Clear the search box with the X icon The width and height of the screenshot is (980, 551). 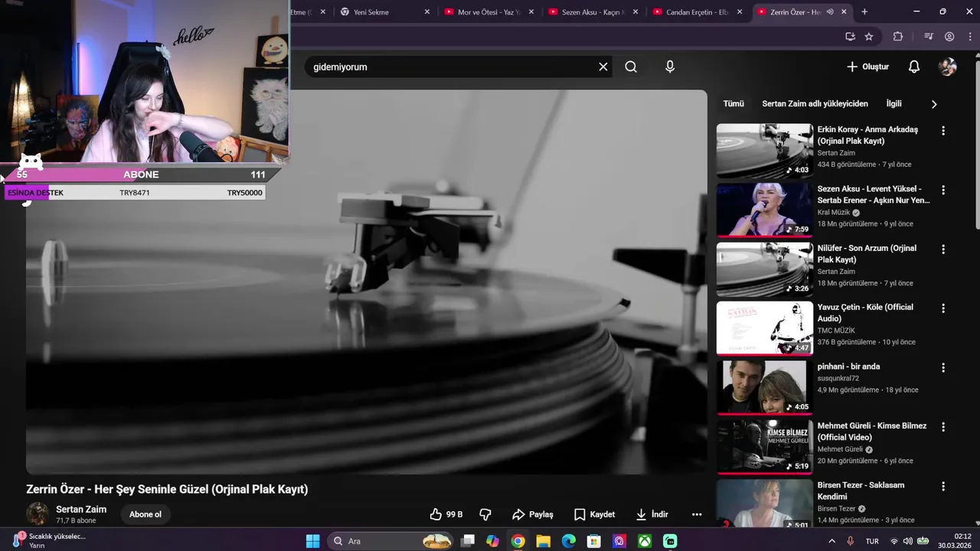point(603,67)
